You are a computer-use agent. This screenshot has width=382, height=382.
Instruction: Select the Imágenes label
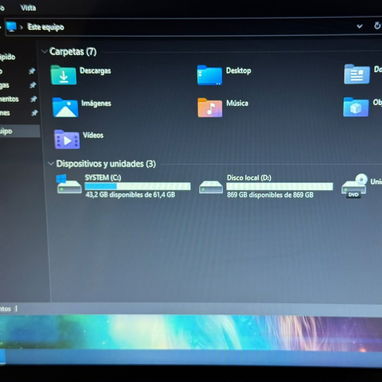[96, 103]
